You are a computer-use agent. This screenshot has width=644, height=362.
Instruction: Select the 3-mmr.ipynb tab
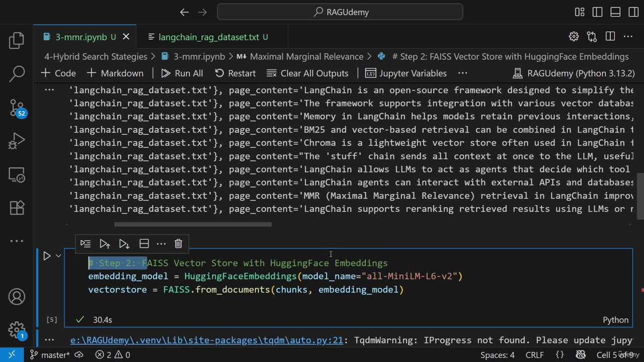(x=80, y=37)
